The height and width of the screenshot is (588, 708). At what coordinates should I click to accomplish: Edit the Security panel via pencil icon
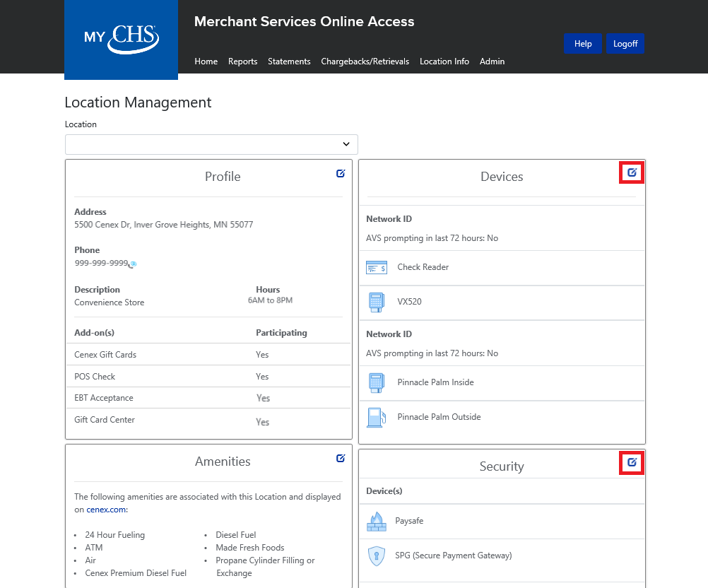pyautogui.click(x=632, y=462)
